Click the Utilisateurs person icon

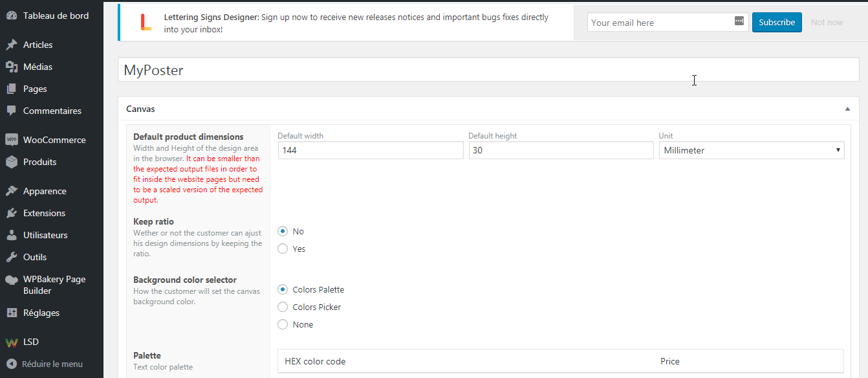pyautogui.click(x=12, y=235)
